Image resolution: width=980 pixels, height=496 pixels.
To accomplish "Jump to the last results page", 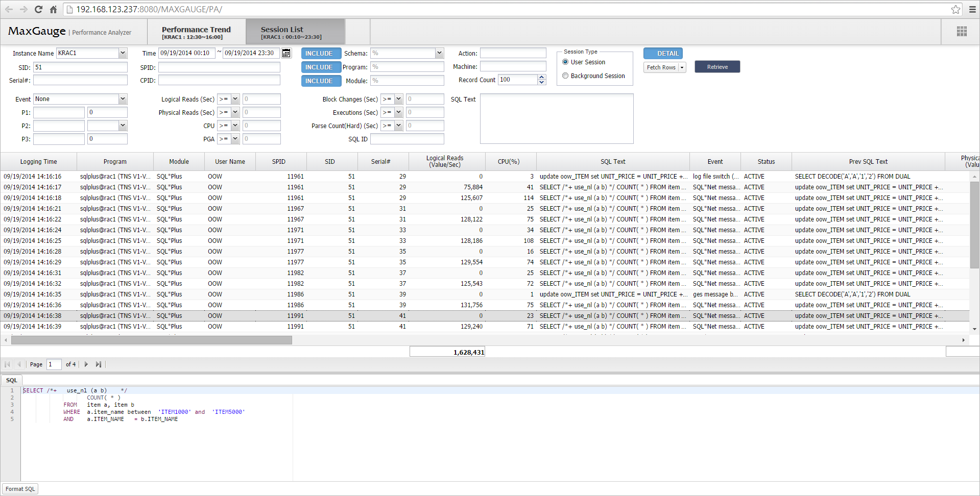I will pos(99,364).
